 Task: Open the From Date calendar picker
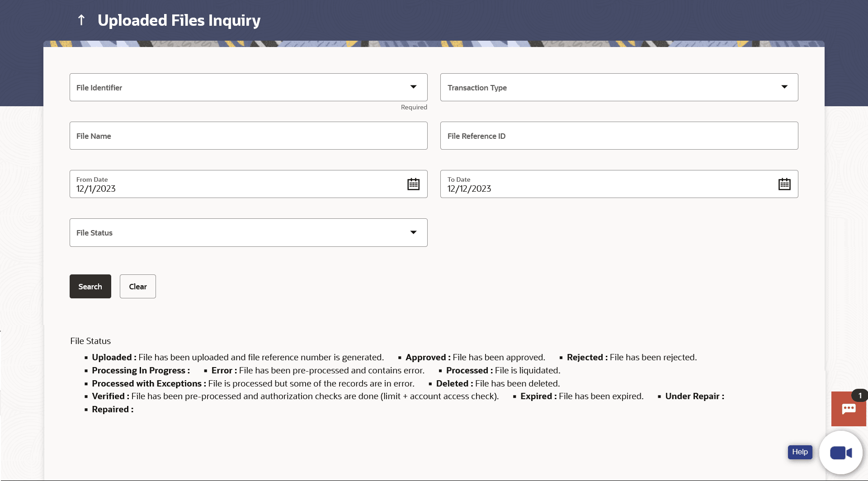tap(413, 184)
